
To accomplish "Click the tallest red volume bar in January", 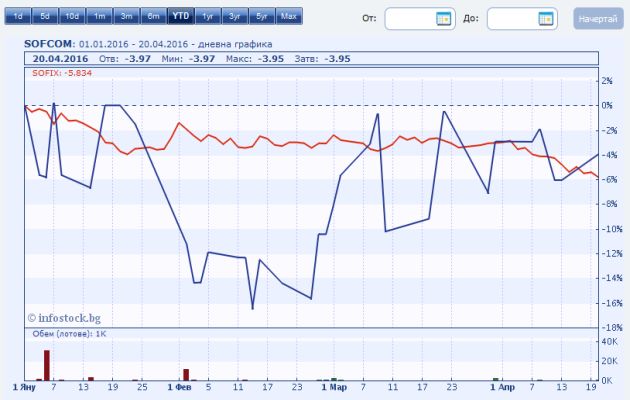I will pos(47,365).
